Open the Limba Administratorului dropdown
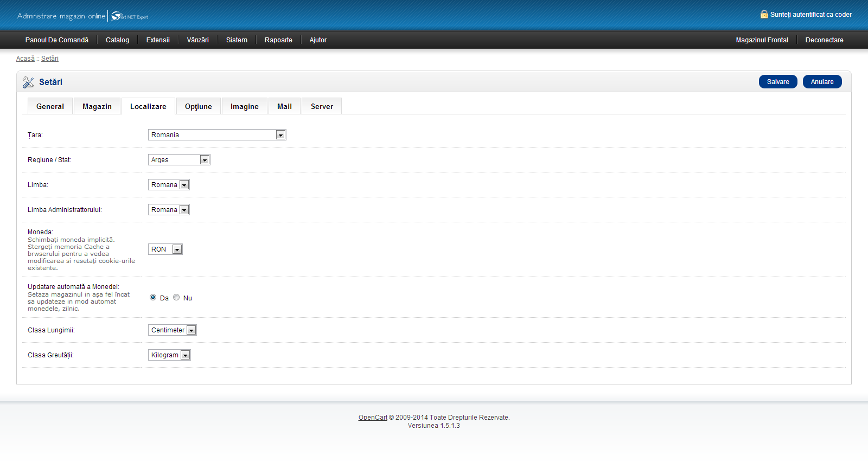868x462 pixels. tap(169, 210)
